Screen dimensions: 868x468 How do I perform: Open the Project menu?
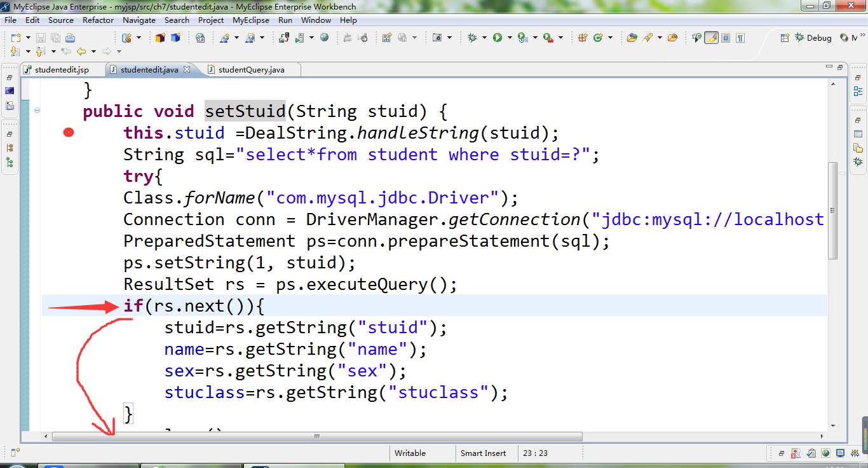click(x=211, y=20)
